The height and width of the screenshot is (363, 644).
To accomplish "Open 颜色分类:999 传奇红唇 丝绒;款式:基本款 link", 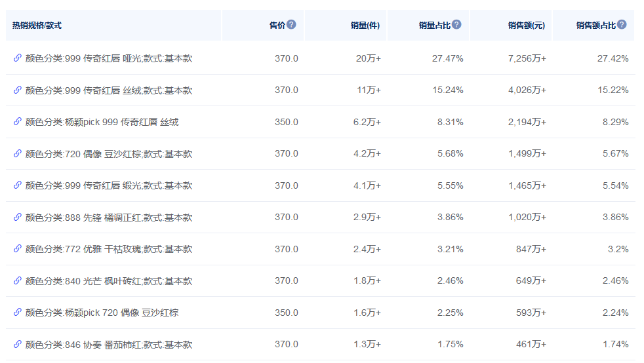I will coord(109,90).
